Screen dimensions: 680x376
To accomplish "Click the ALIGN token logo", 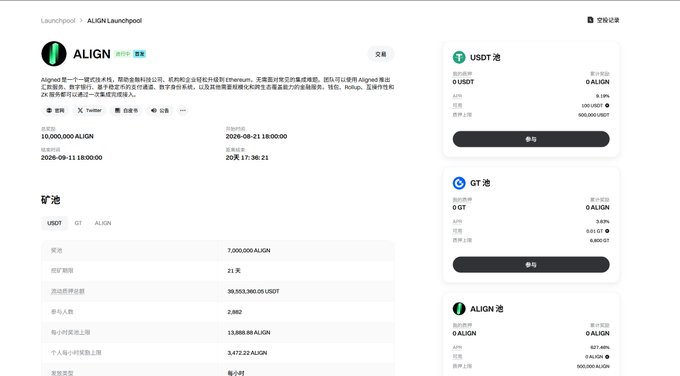I will tap(54, 54).
